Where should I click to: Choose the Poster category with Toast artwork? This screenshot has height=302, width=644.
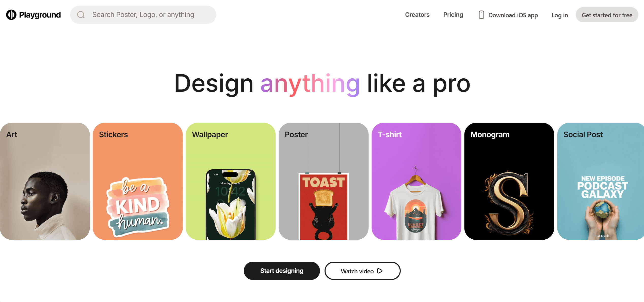pyautogui.click(x=324, y=181)
